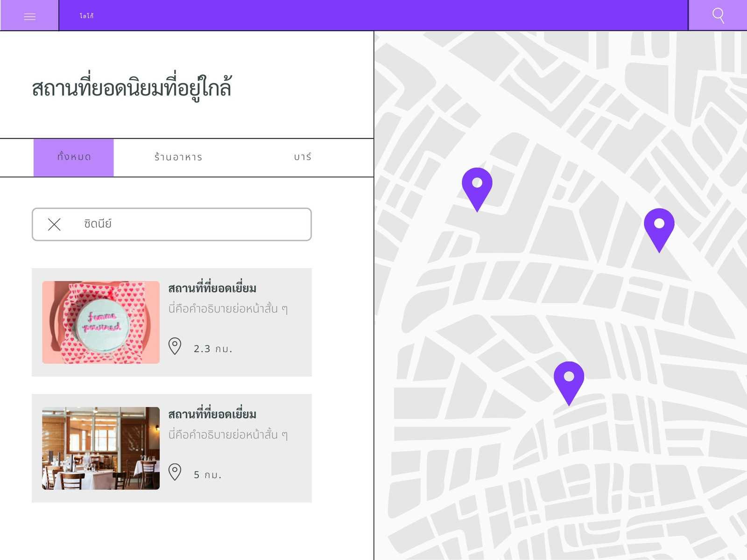
Task: Select the ทั้งหมด tab
Action: tap(74, 157)
